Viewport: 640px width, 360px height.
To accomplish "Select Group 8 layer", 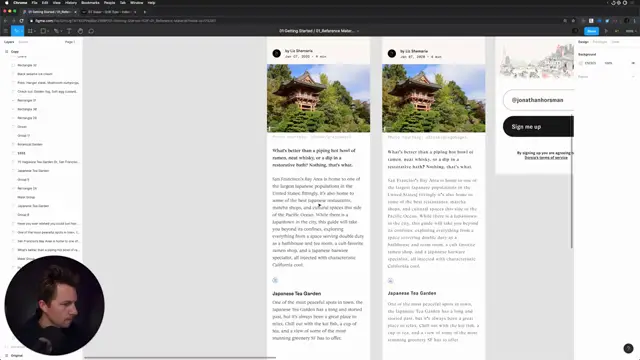I will point(23,215).
